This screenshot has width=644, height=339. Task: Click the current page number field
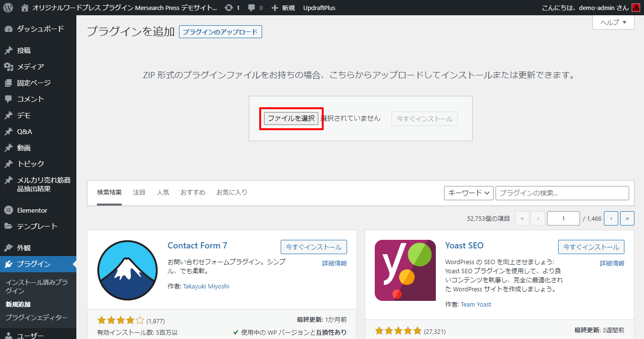[563, 218]
